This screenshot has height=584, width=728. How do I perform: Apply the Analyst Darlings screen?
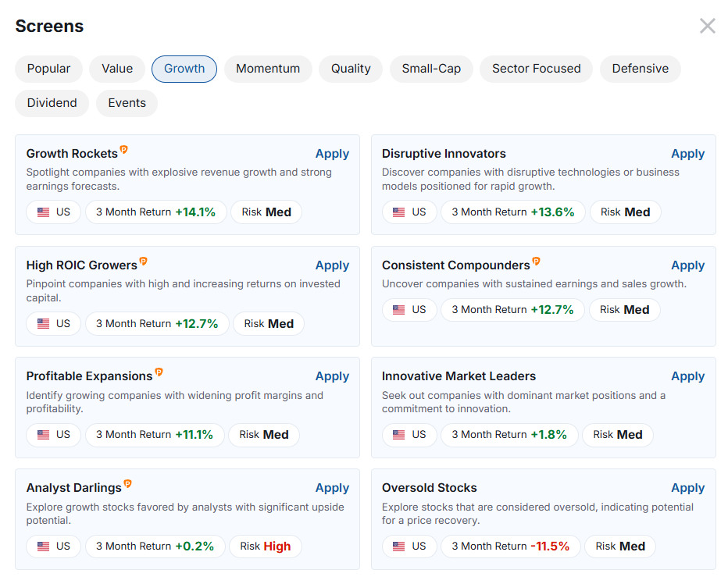coord(332,487)
